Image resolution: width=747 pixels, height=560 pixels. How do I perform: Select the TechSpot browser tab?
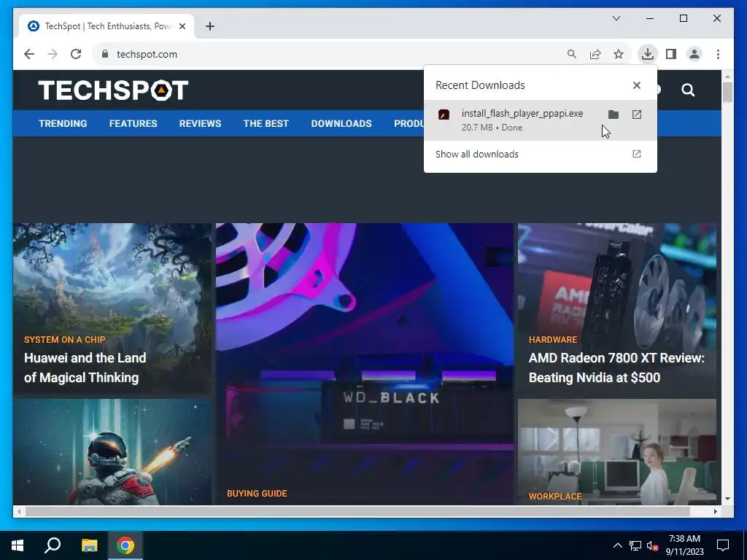coord(107,26)
